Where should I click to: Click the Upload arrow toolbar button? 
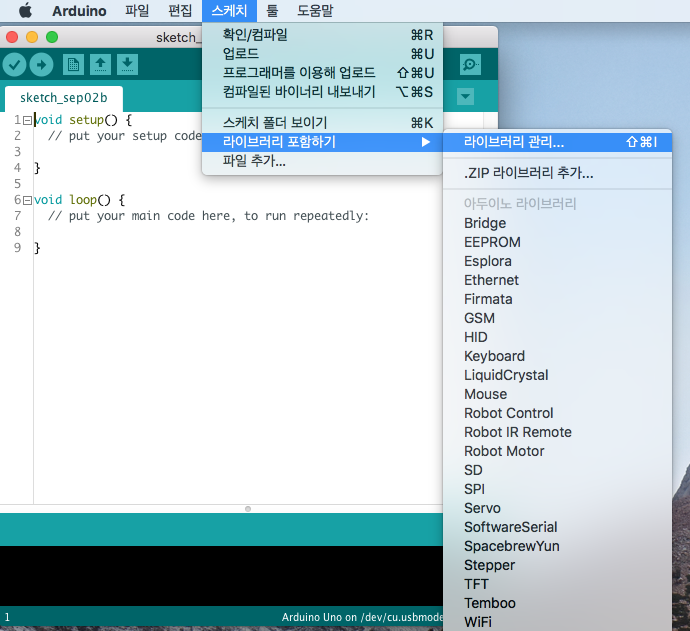[41, 65]
